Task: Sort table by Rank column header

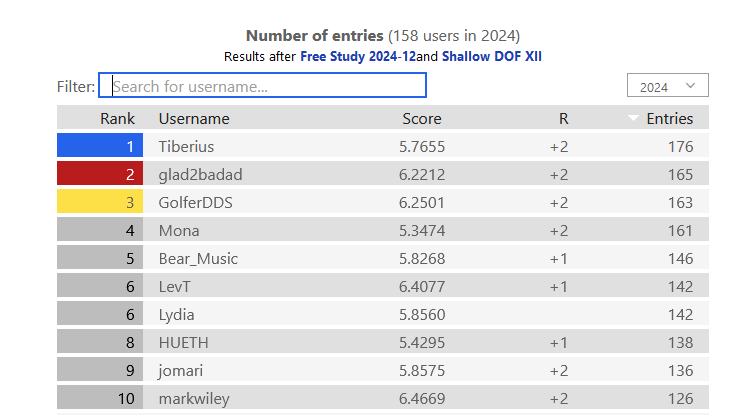Action: tap(118, 119)
